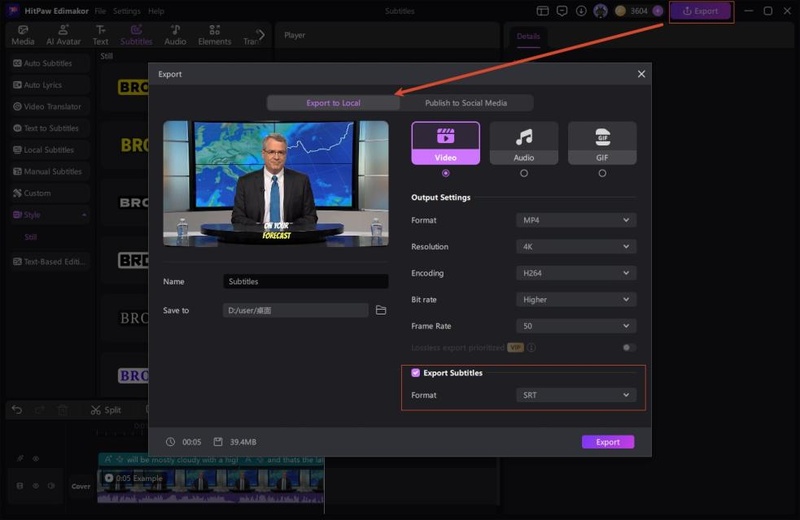Click the Name field containing Subtitles
Viewport: 800px width, 520px height.
[306, 281]
